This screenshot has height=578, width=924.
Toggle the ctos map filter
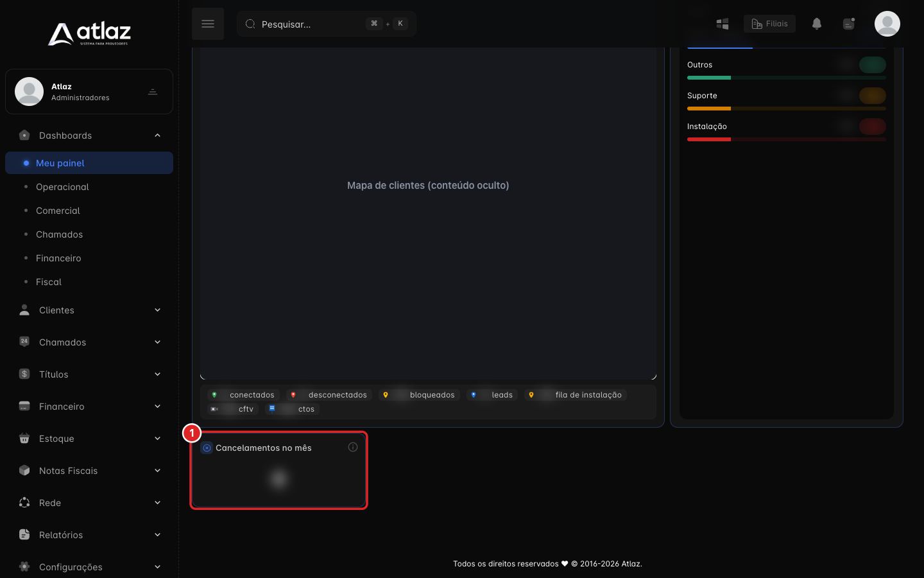(x=292, y=409)
